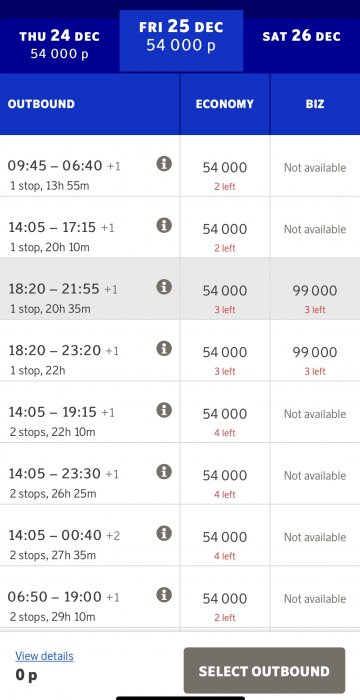Open info for the 09:45 – 06:40 flight
360x700 pixels.
point(164,164)
